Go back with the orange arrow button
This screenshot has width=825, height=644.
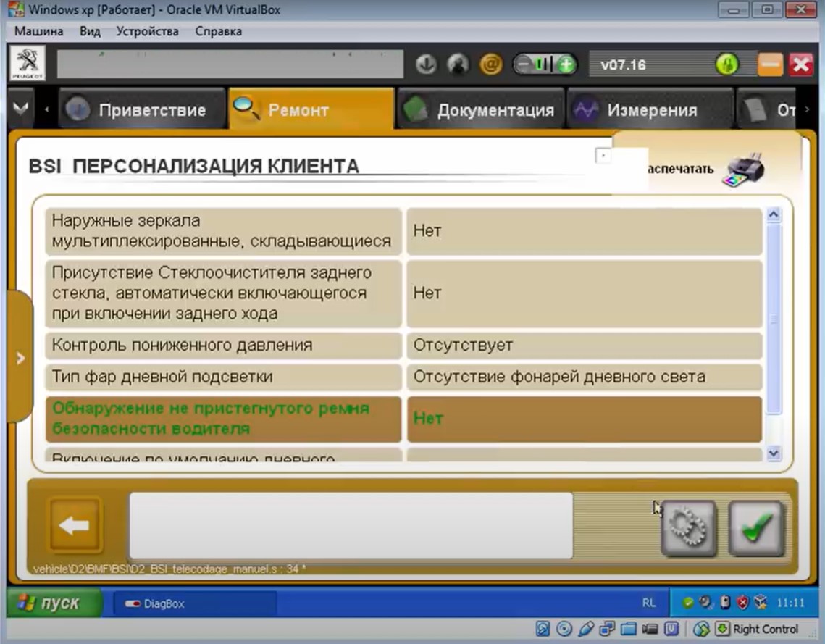coord(75,525)
